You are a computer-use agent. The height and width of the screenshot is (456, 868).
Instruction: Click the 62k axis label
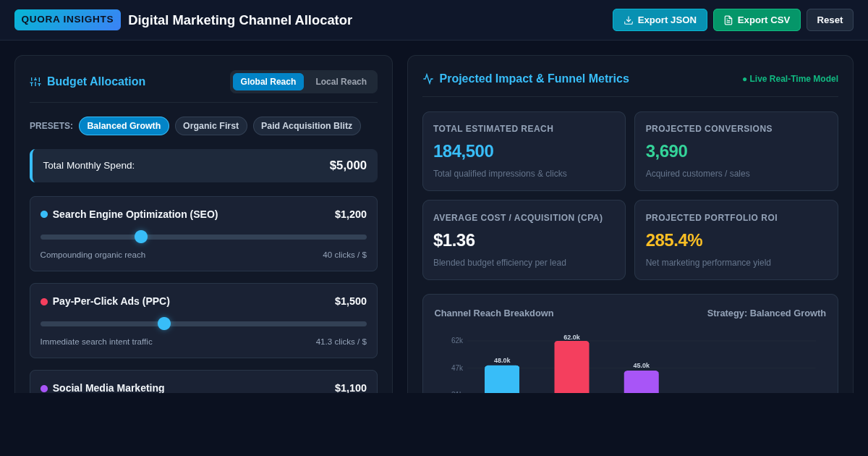pos(457,341)
